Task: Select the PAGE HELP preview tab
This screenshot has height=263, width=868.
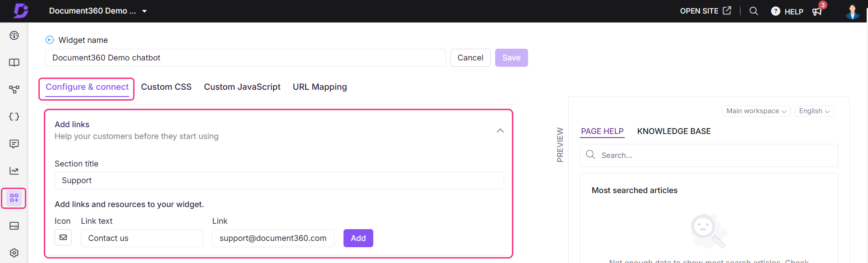Action: [602, 131]
